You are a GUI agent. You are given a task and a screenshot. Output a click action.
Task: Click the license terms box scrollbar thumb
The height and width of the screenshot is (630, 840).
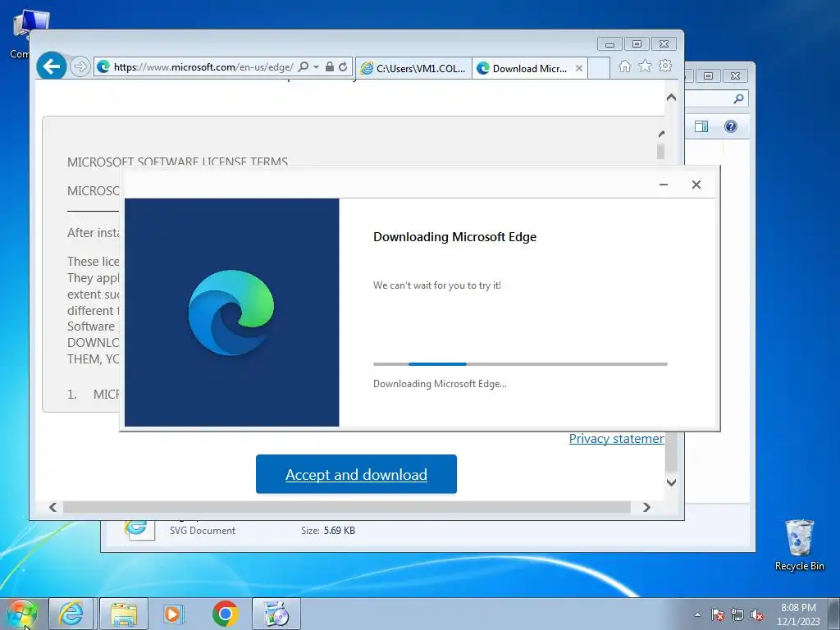[660, 152]
